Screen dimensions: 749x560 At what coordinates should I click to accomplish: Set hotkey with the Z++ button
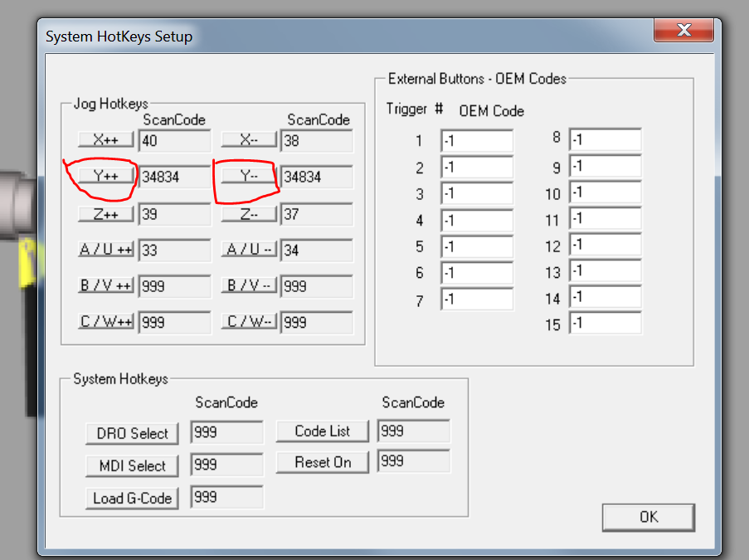click(106, 213)
